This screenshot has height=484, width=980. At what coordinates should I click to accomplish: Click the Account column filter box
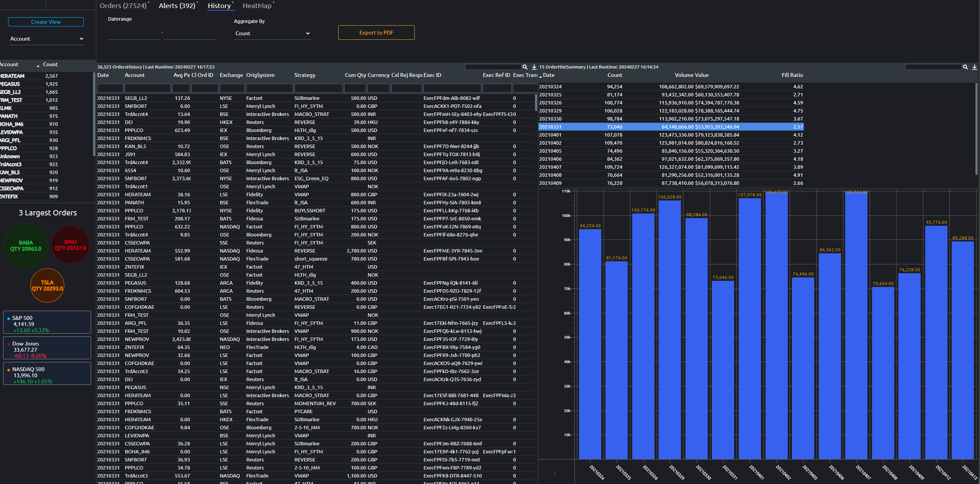(147, 88)
